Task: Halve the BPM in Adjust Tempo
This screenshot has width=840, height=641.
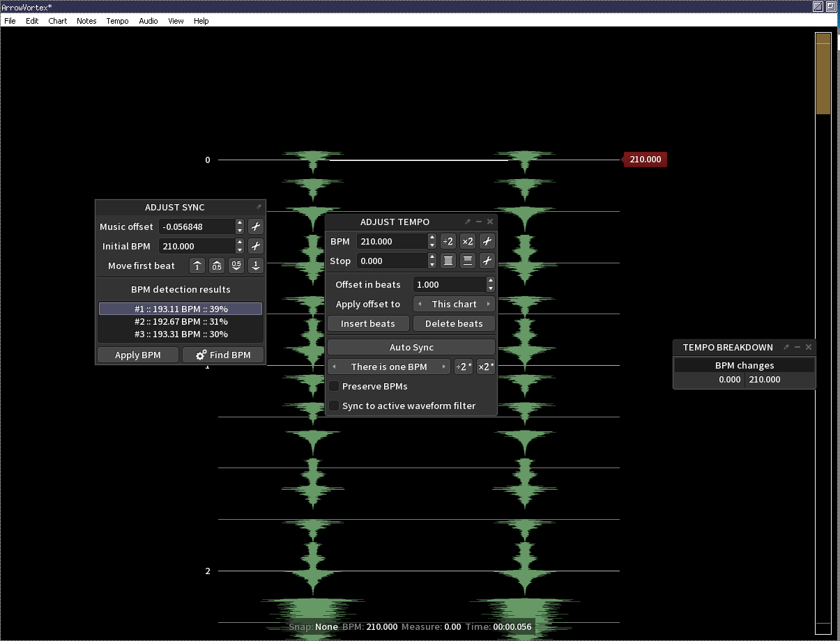Action: point(448,241)
